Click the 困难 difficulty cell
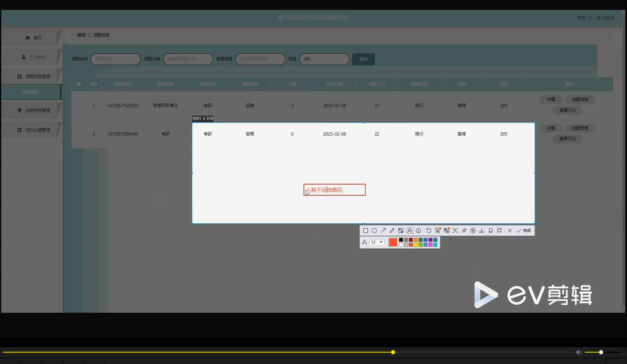This screenshot has width=627, height=364. pos(250,105)
